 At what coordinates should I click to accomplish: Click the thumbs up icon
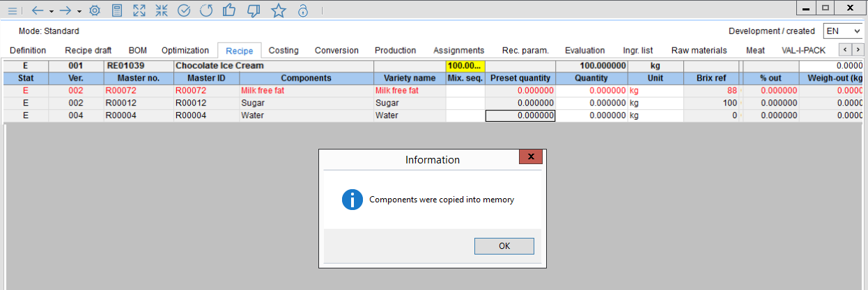229,10
